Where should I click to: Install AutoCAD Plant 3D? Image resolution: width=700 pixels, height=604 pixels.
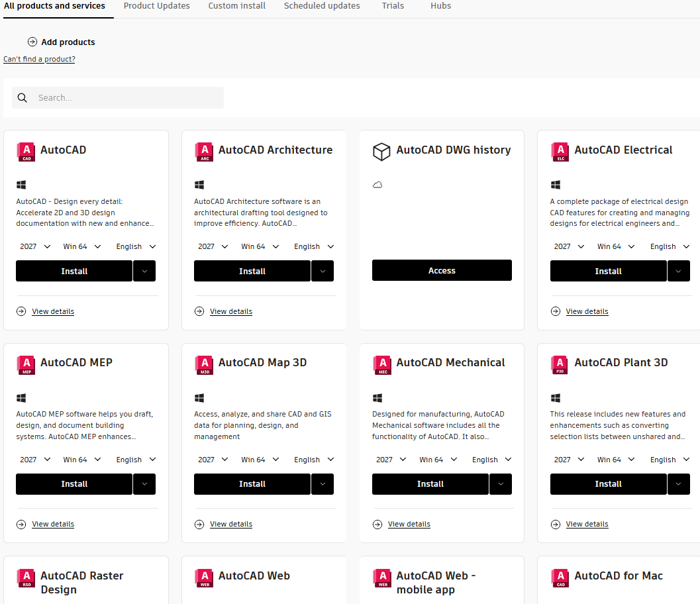coord(609,484)
